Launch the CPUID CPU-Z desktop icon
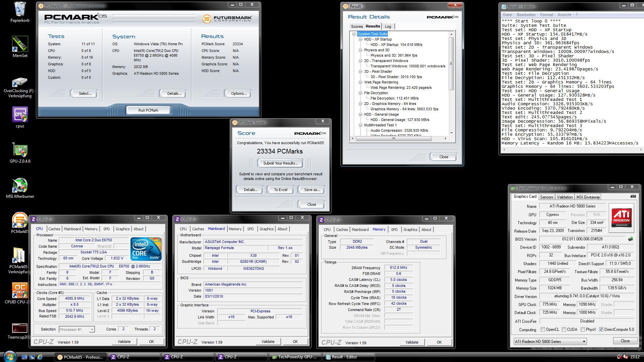 [20, 291]
